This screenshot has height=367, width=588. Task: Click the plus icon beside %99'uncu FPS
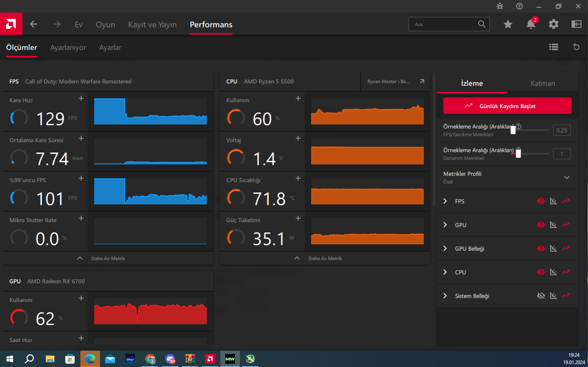[81, 178]
